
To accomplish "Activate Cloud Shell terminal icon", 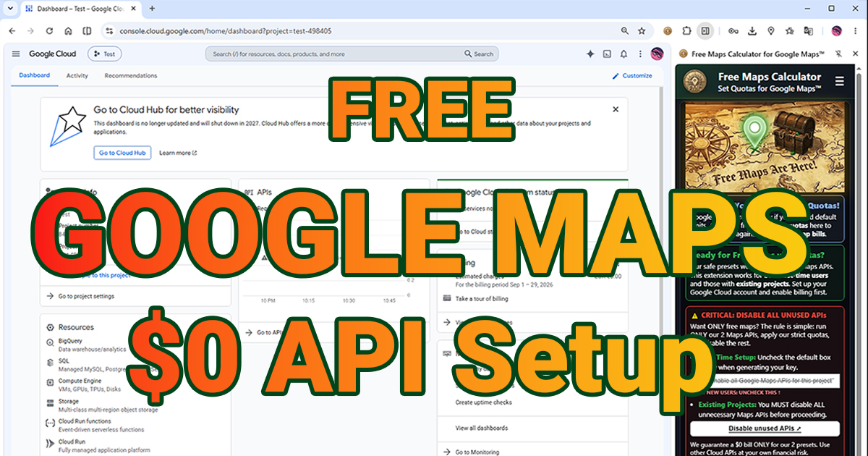I will click(x=607, y=54).
